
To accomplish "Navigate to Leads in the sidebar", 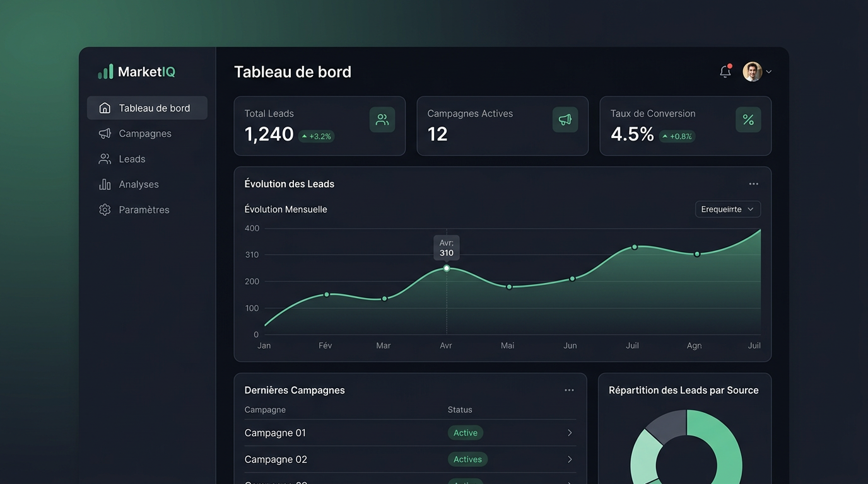I will click(147, 159).
